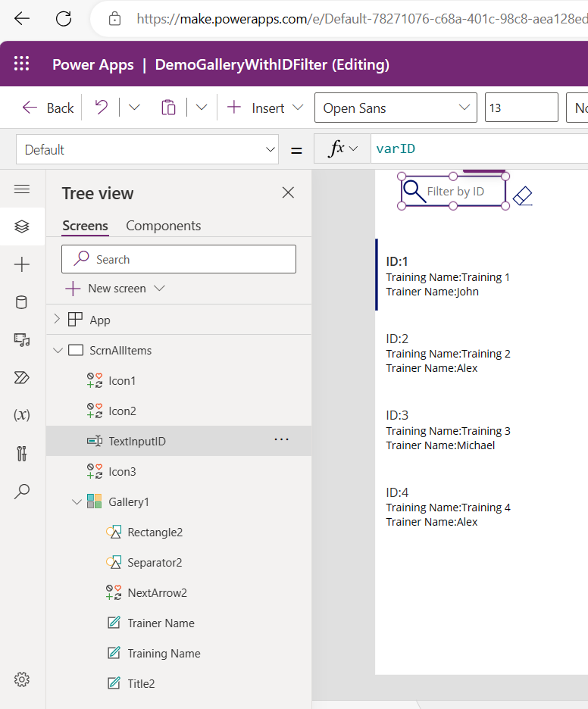588x709 pixels.
Task: Collapse the Gallery1 node
Action: coord(77,501)
